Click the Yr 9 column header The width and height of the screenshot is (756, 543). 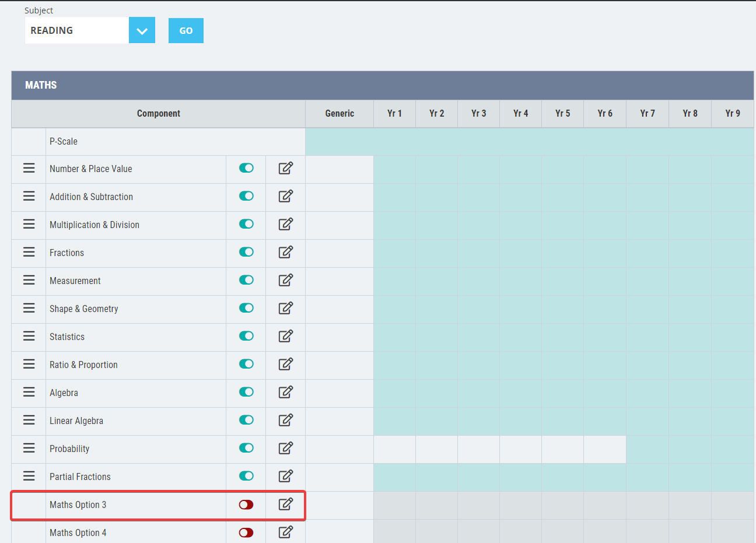pos(733,114)
